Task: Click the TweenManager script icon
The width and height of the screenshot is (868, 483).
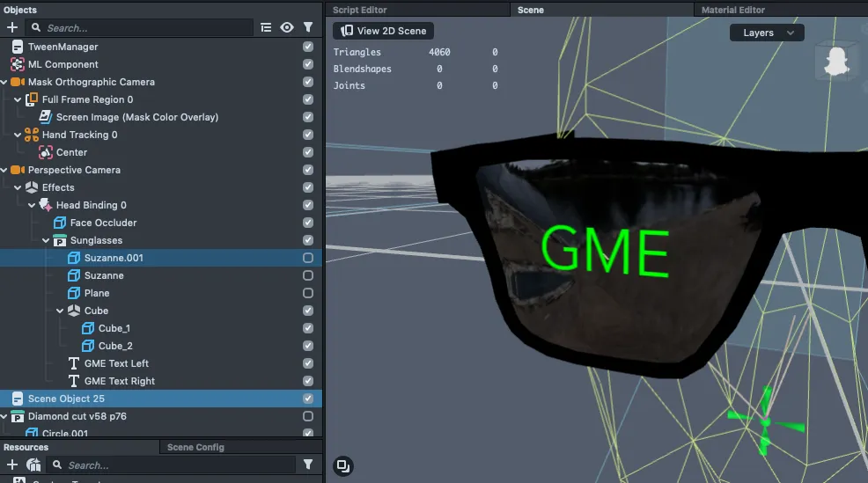Action: [x=18, y=47]
